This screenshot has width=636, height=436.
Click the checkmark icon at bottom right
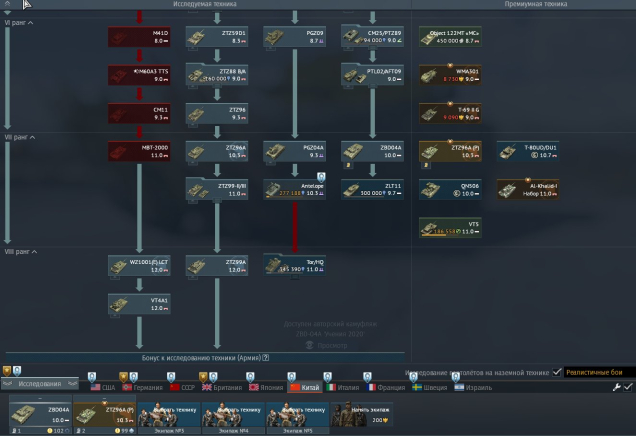[x=628, y=387]
